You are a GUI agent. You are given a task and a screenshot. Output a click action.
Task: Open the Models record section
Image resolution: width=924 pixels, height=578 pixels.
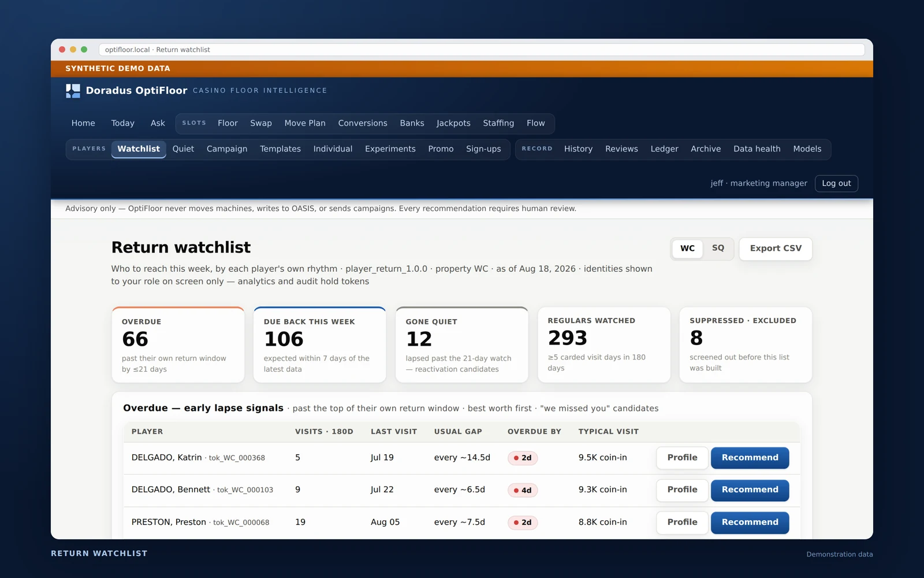[807, 149]
